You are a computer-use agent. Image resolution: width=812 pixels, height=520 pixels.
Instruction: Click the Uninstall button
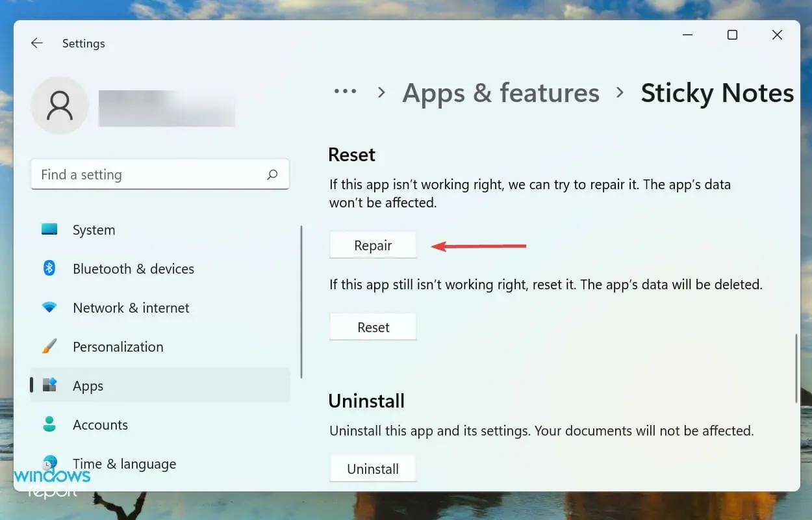373,469
